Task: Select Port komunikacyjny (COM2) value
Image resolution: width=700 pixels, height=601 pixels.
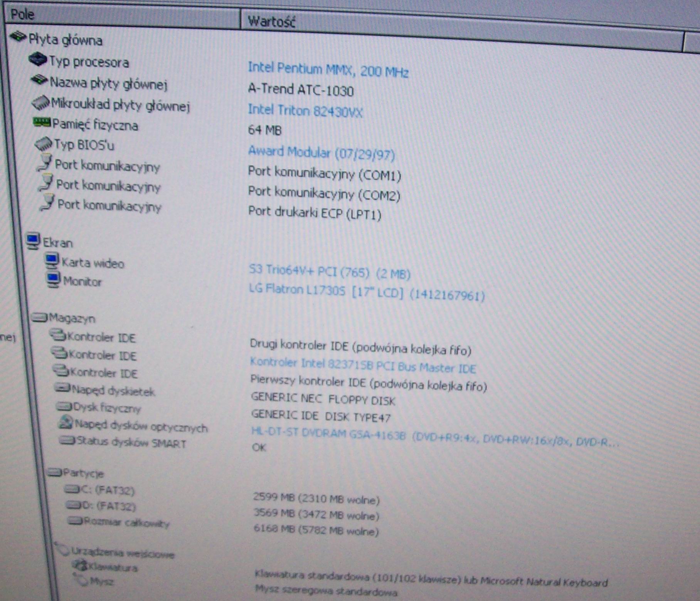Action: [x=324, y=194]
